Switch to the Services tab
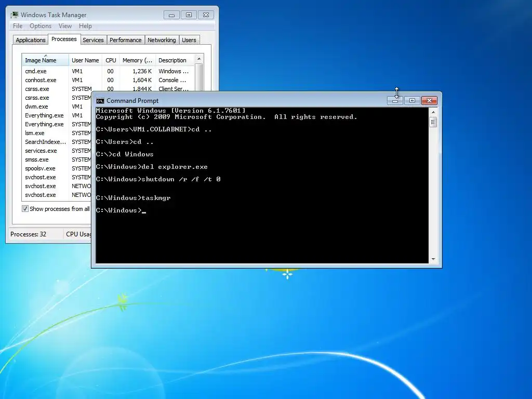The width and height of the screenshot is (532, 399). click(x=93, y=40)
